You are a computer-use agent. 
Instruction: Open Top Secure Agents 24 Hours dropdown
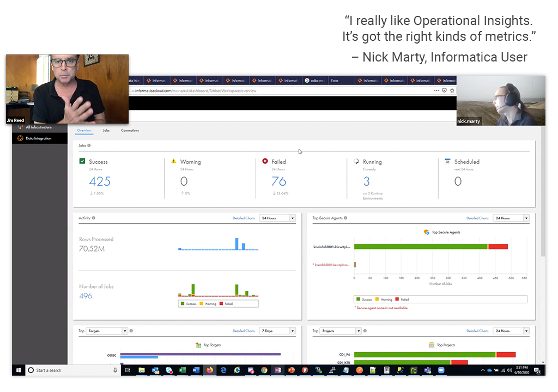pyautogui.click(x=511, y=218)
